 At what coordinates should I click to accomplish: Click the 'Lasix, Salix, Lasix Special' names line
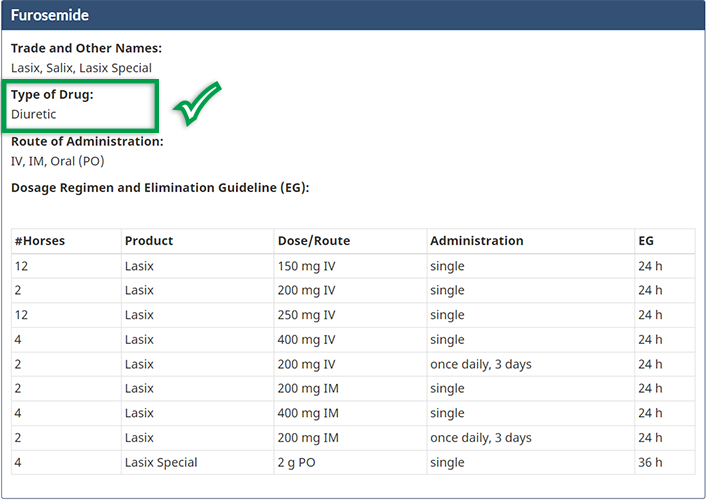pos(81,68)
